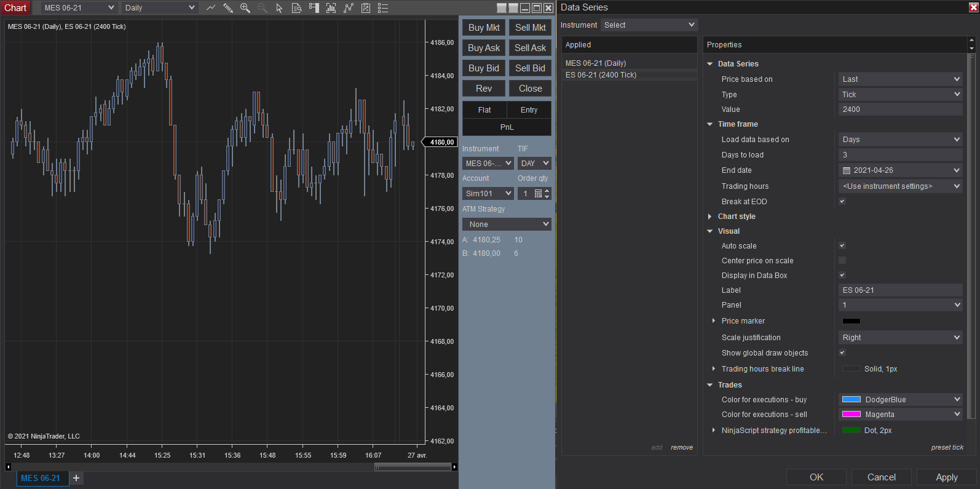Expand Trading hours break line property
The image size is (980, 489).
point(714,369)
